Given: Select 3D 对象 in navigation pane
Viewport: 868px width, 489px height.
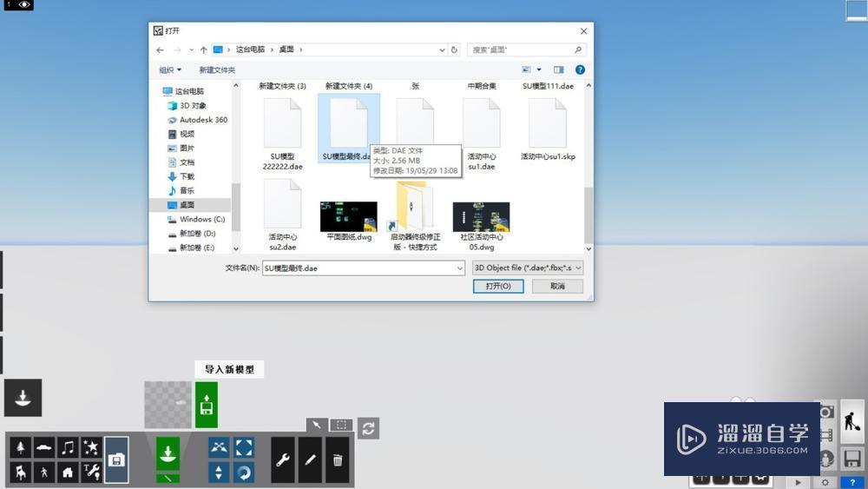Looking at the screenshot, I should pyautogui.click(x=192, y=105).
